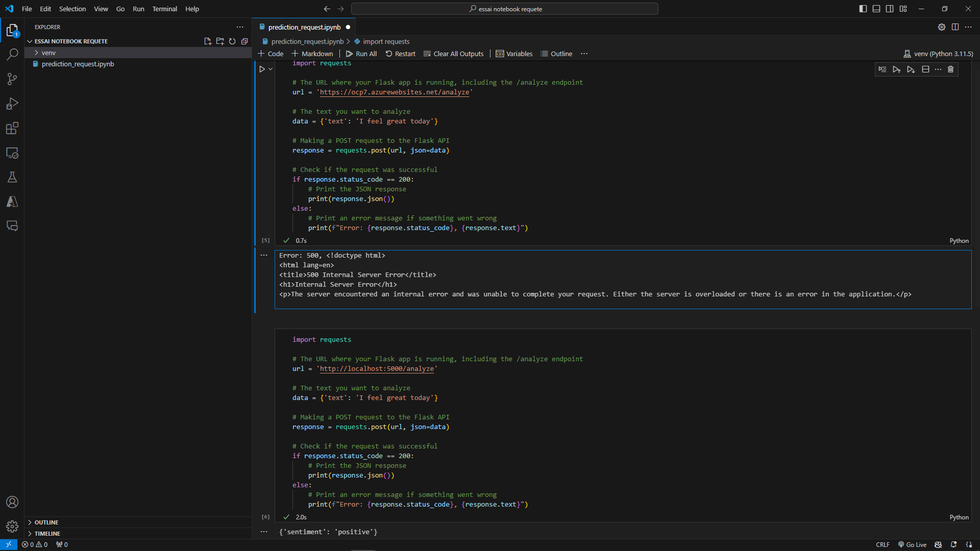The width and height of the screenshot is (980, 551).
Task: Open the Terminal menu
Action: click(164, 9)
